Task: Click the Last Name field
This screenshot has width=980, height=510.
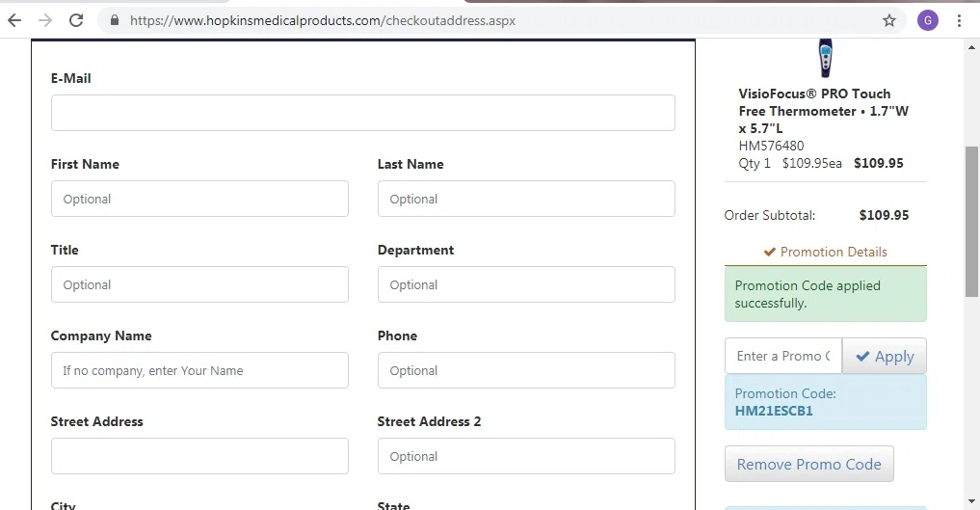Action: [x=526, y=199]
